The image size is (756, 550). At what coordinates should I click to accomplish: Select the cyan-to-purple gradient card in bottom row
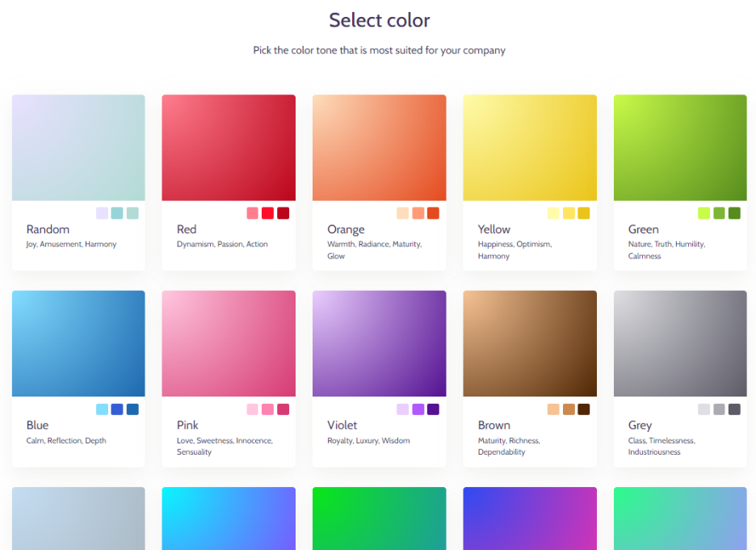click(229, 519)
